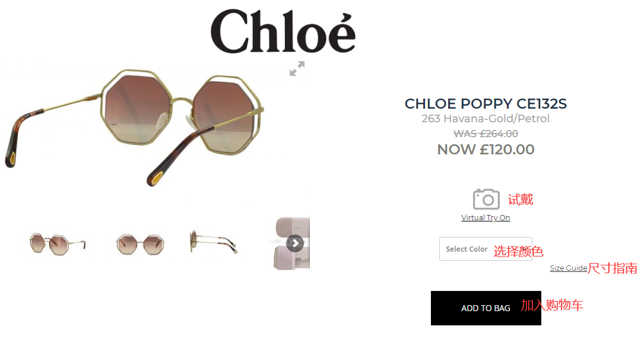Click the fullscreen expand arrows icon
Image resolution: width=644 pixels, height=342 pixels.
pos(297,69)
